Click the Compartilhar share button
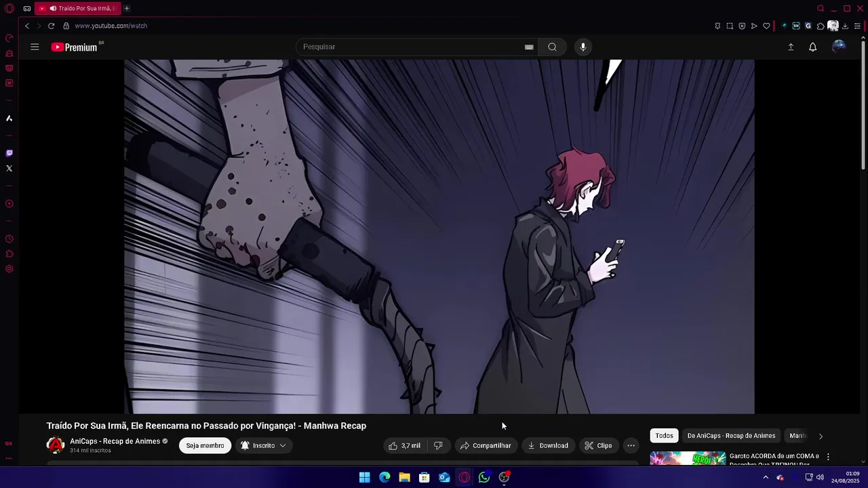This screenshot has width=868, height=488. click(x=486, y=445)
